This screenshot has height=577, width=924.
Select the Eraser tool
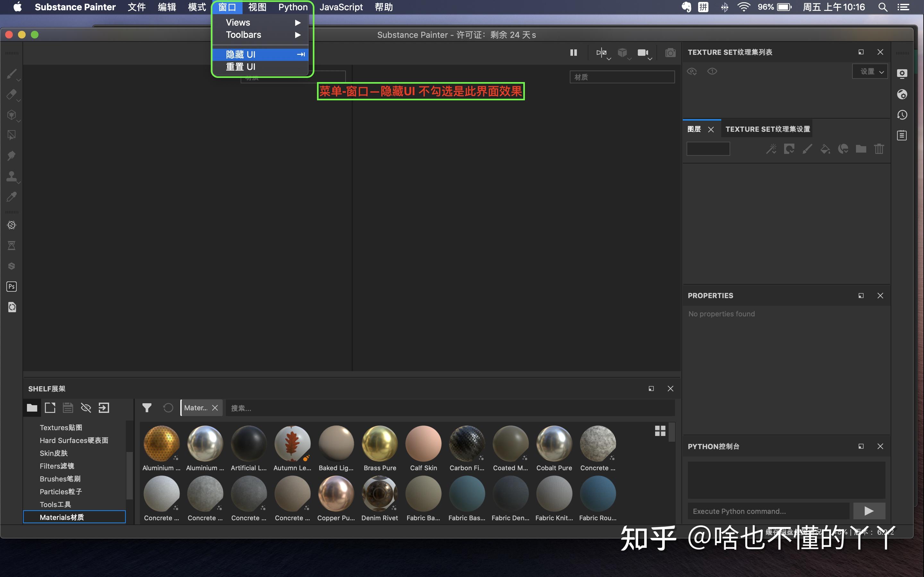[x=12, y=94]
